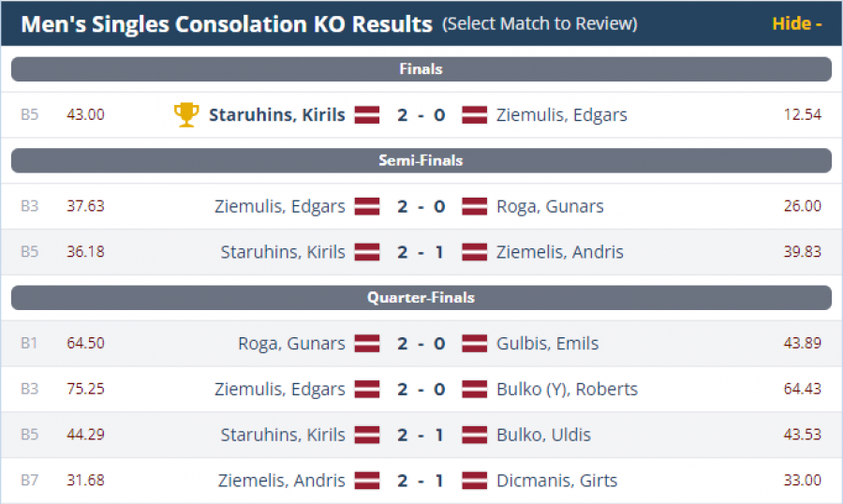Collapse the Finals section header
843x504 pixels.
coord(421,69)
